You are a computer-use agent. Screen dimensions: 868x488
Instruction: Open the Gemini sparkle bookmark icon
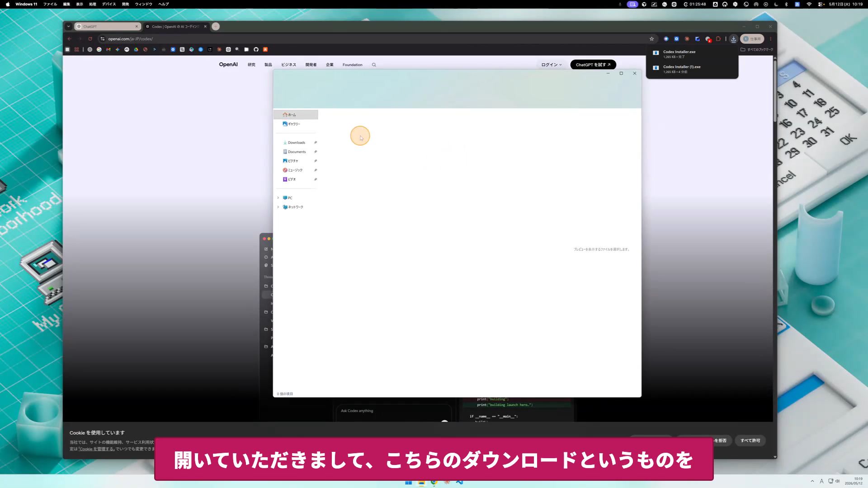(x=118, y=50)
